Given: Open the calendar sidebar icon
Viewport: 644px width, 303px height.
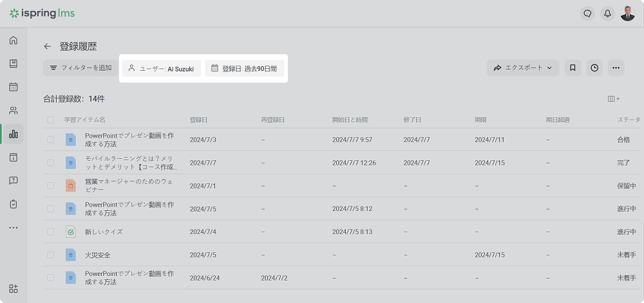Looking at the screenshot, I should [14, 87].
